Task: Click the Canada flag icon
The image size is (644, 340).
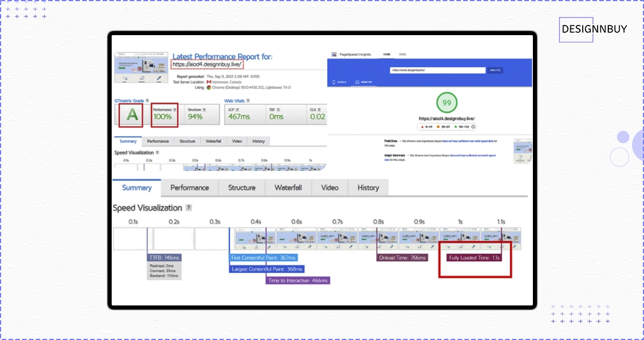Action: click(x=209, y=82)
